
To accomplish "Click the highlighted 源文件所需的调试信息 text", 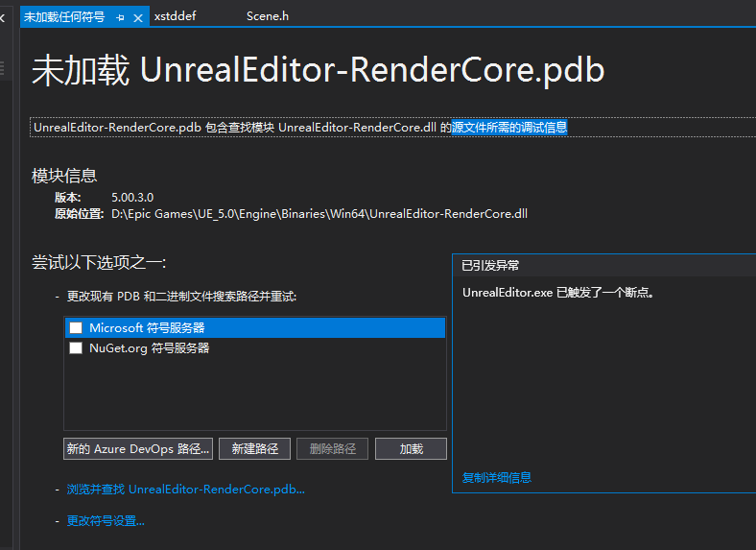I will coord(509,128).
